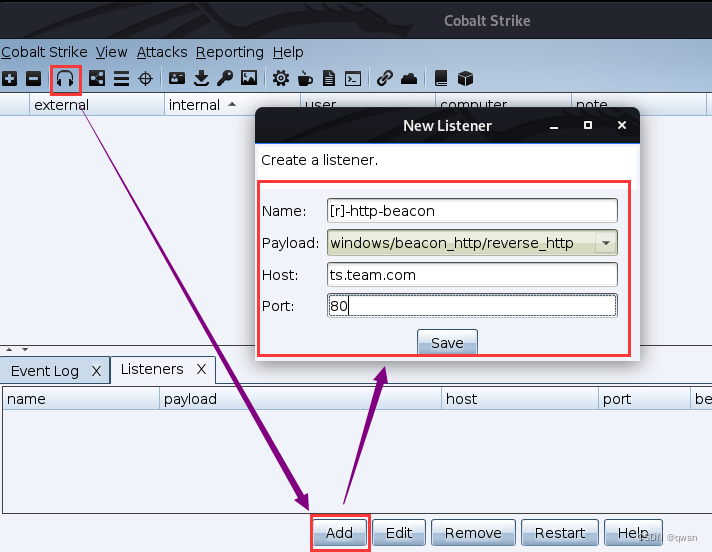712x552 pixels.
Task: Open the View menu
Action: pos(111,52)
